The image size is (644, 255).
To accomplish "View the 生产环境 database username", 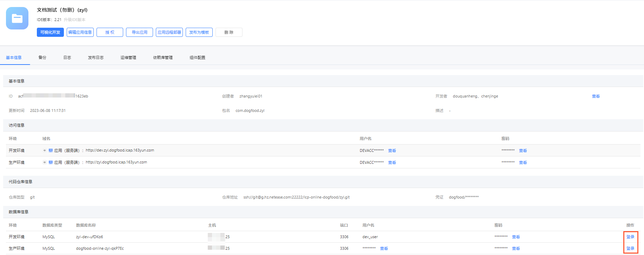I will click(384, 248).
